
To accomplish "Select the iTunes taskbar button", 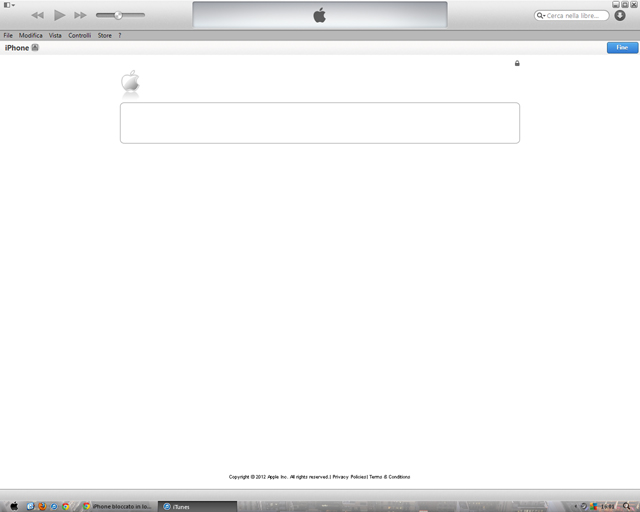I will pyautogui.click(x=197, y=506).
